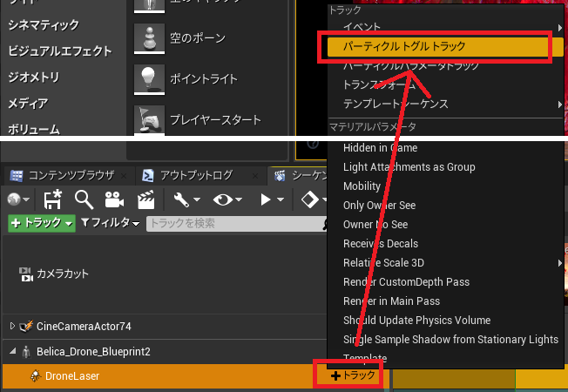Click the find in content browser magnifier
568x392 pixels.
click(x=84, y=199)
